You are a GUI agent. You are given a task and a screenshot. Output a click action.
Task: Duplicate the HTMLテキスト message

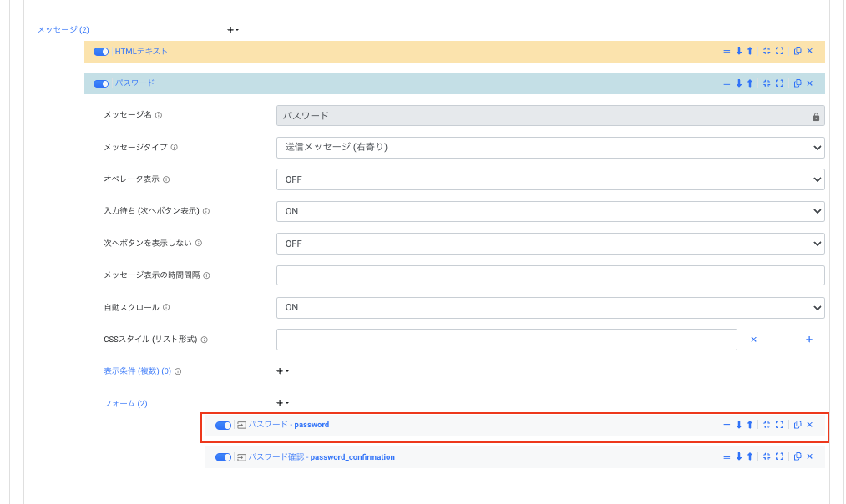(x=798, y=52)
